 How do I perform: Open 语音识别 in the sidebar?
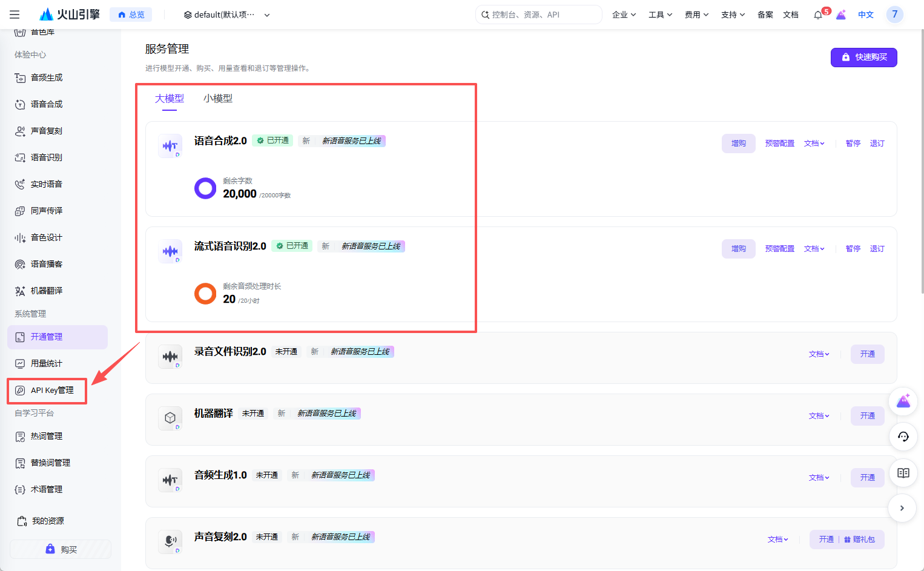58,157
